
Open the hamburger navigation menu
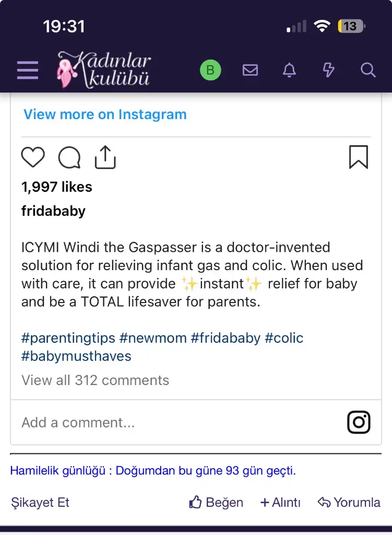[28, 70]
